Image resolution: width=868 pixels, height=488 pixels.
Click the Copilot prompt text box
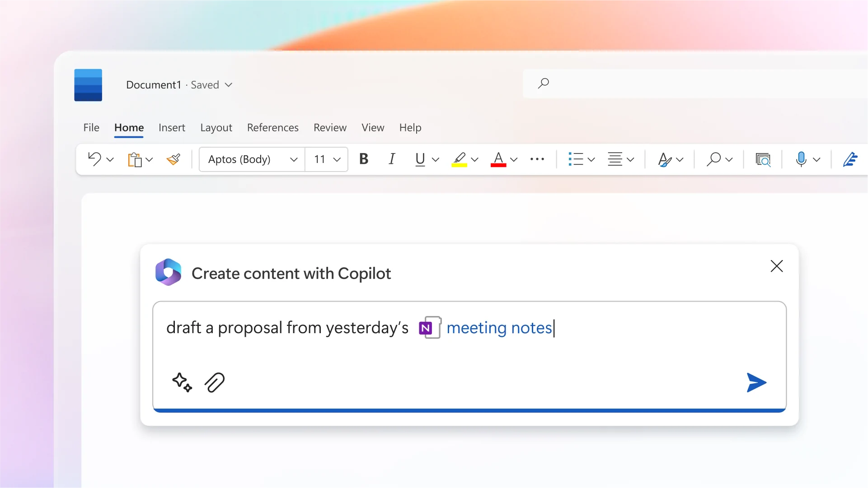coord(469,356)
